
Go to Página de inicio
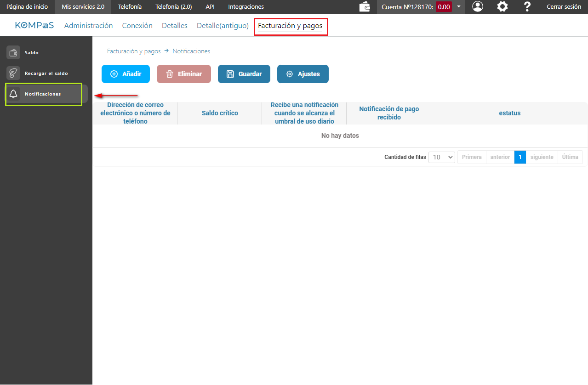pyautogui.click(x=27, y=7)
